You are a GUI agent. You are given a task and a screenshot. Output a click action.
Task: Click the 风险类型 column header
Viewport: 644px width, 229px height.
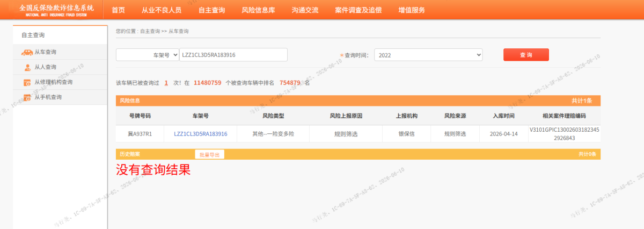point(273,116)
